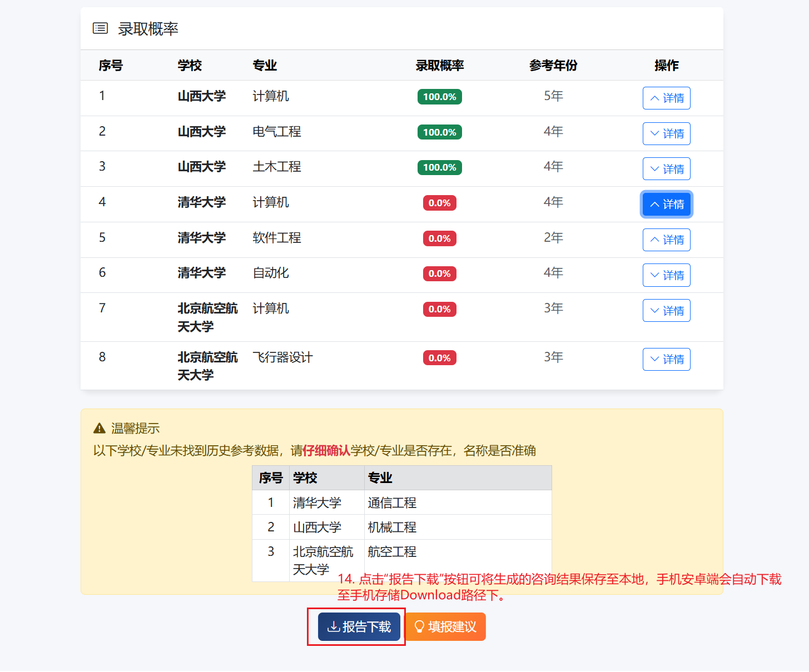809x672 pixels.
Task: Click the warning triangle icon beside 温馨提示
Action: click(100, 428)
